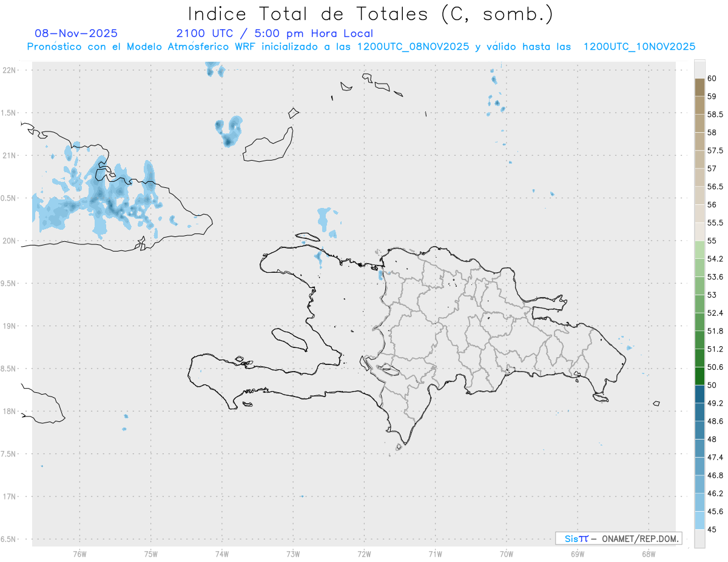The height and width of the screenshot is (562, 728).
Task: Click the latitude label '21N'
Action: tap(8, 156)
